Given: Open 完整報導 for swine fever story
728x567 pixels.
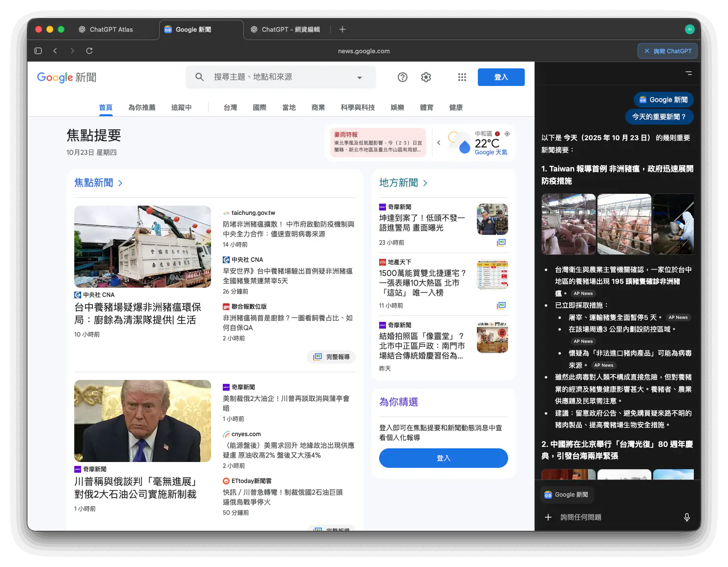Looking at the screenshot, I should click(x=332, y=357).
